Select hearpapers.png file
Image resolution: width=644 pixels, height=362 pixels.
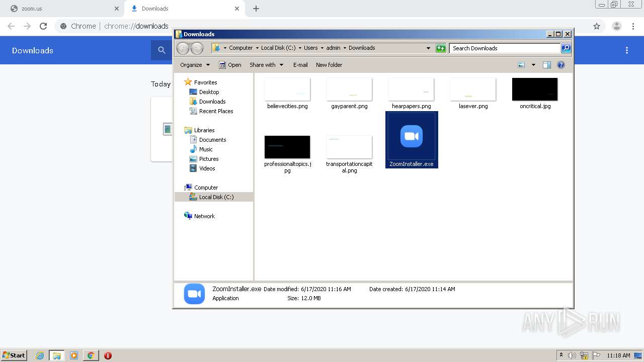[411, 94]
